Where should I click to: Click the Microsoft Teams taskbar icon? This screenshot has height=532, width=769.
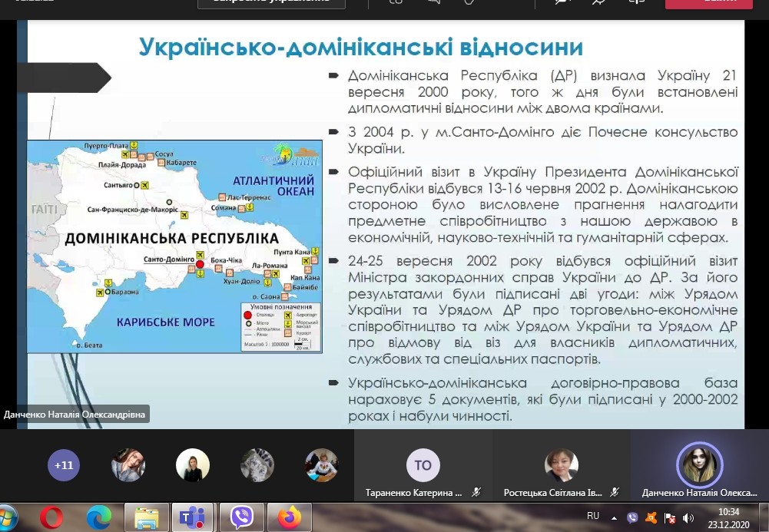pyautogui.click(x=192, y=517)
